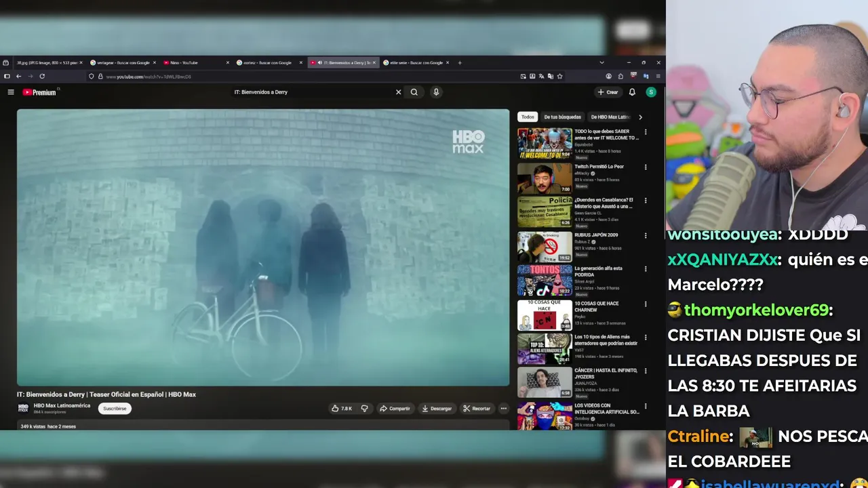868x488 pixels.
Task: Open a new browser tab
Action: point(460,62)
